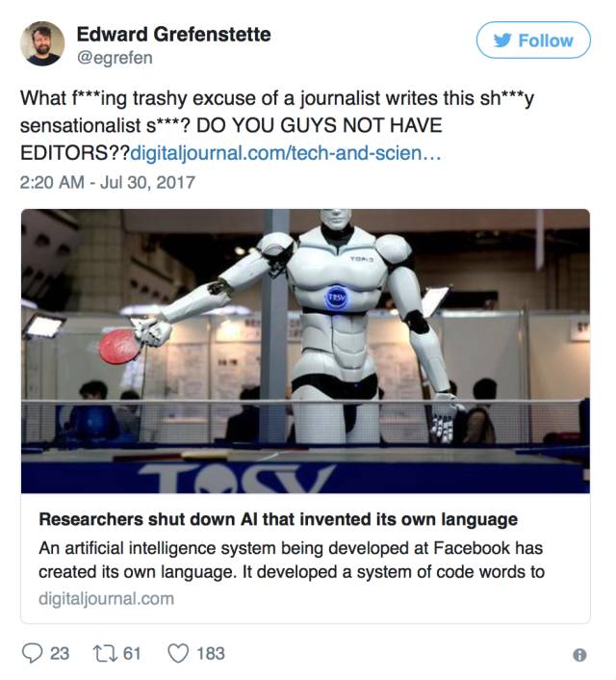Click the reply speech bubble icon
Screen dimensions: 616x680
[32, 653]
